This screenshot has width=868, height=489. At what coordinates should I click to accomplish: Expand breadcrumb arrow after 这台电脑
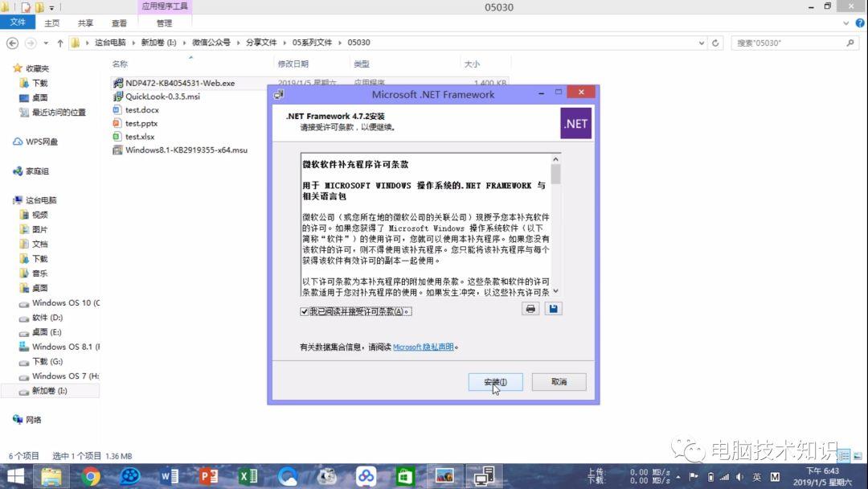[133, 43]
